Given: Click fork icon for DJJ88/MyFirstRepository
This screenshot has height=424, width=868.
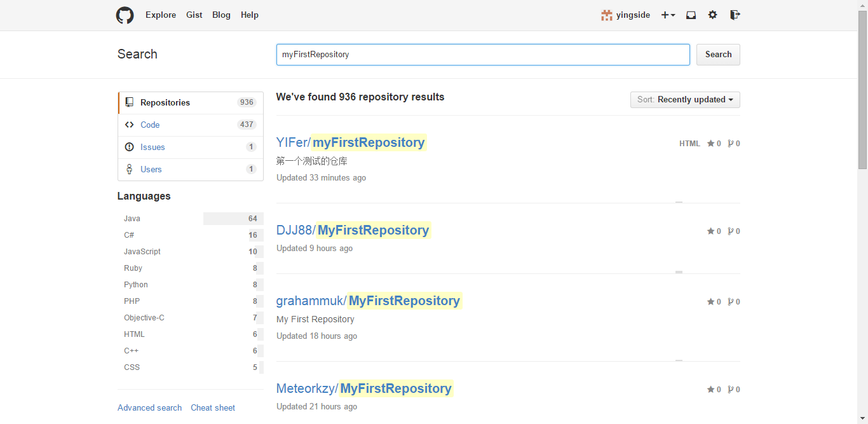Looking at the screenshot, I should coord(731,231).
